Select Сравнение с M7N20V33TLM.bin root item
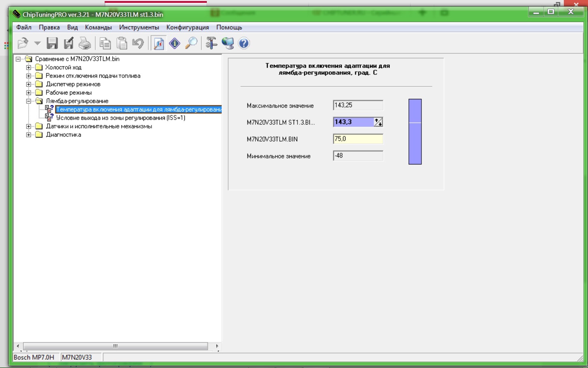The height and width of the screenshot is (368, 588). tap(77, 59)
